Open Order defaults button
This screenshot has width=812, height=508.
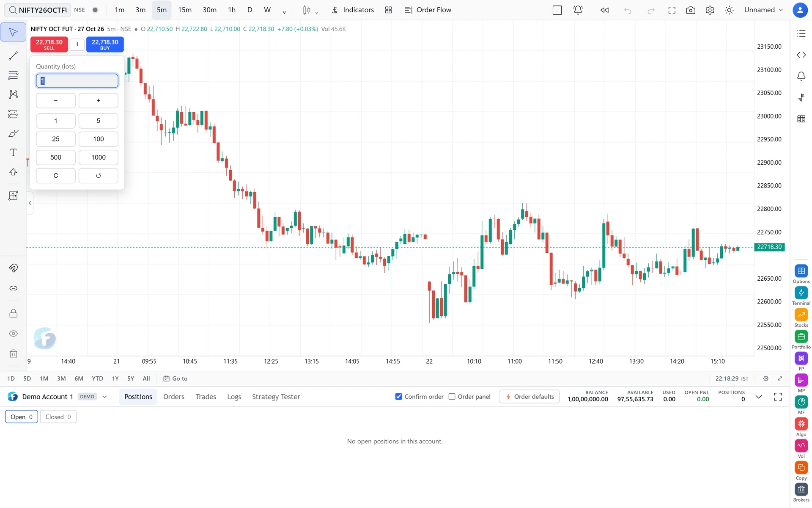pos(529,397)
